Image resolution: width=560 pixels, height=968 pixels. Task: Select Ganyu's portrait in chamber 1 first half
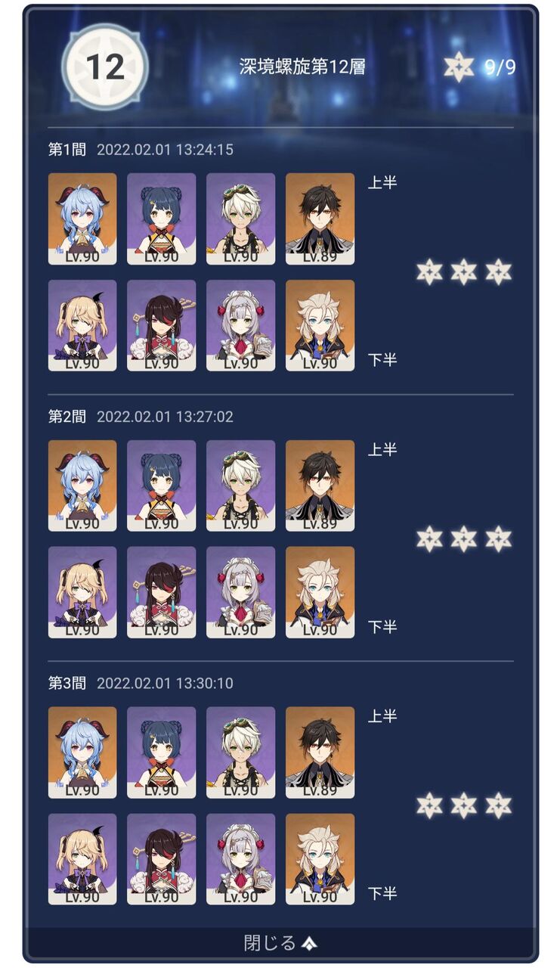(82, 219)
